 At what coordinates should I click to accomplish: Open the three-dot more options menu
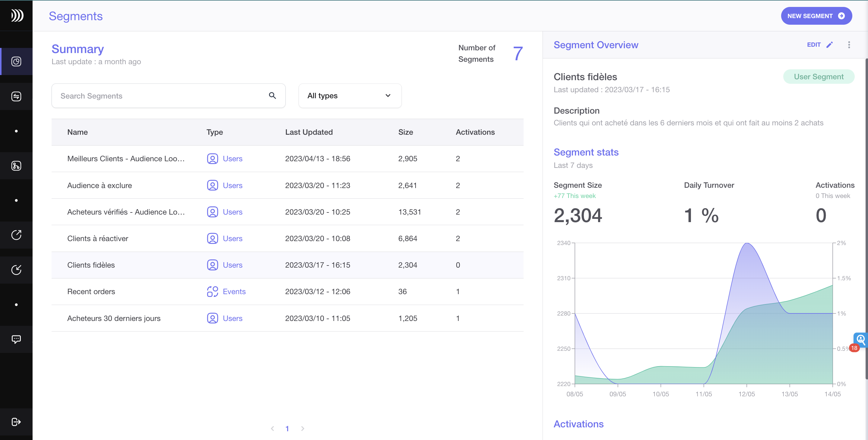pyautogui.click(x=849, y=45)
